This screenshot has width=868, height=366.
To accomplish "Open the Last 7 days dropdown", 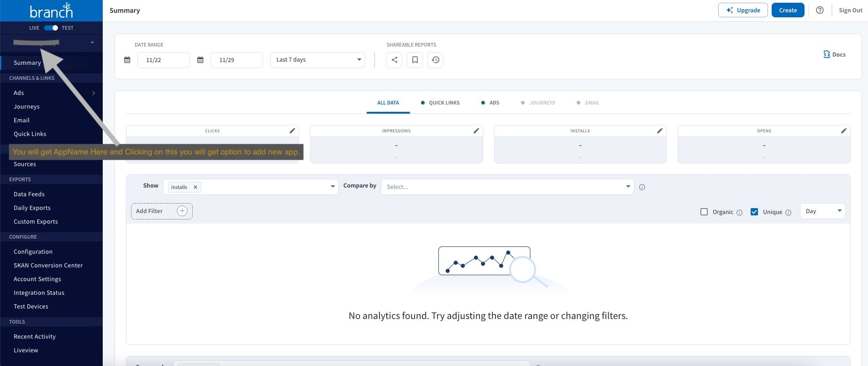I will [x=317, y=60].
